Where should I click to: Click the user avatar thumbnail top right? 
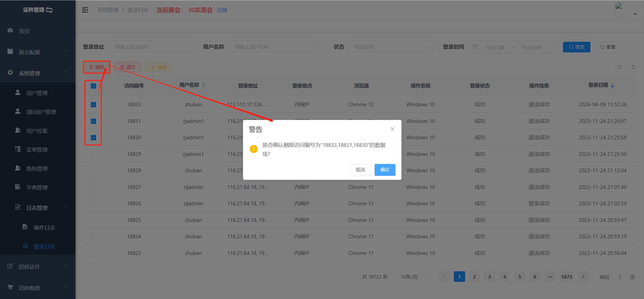tap(622, 9)
